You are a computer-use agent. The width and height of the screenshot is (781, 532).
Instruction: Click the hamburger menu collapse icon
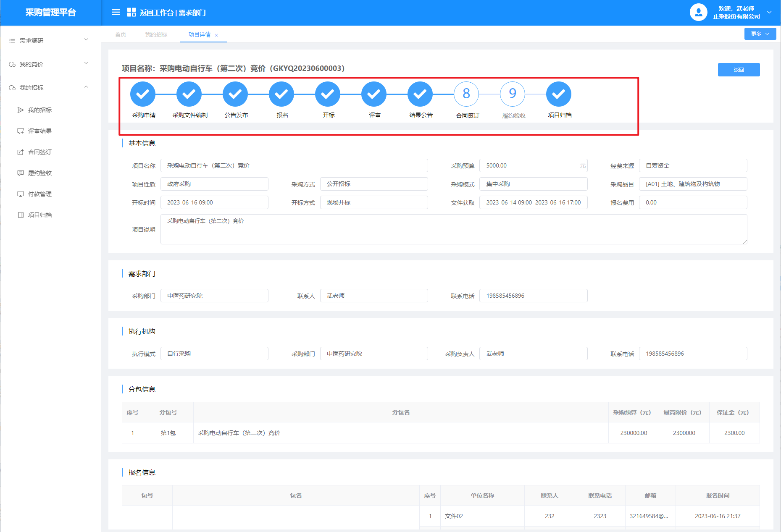(116, 12)
